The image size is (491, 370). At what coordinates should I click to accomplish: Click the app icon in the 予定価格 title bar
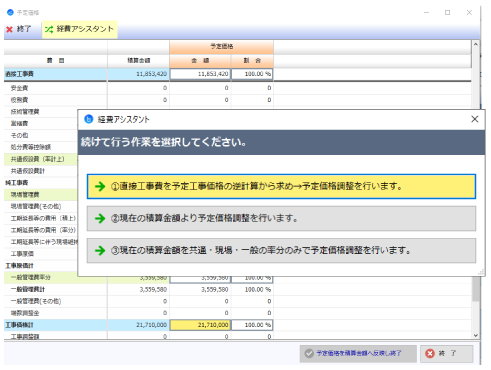(x=10, y=12)
